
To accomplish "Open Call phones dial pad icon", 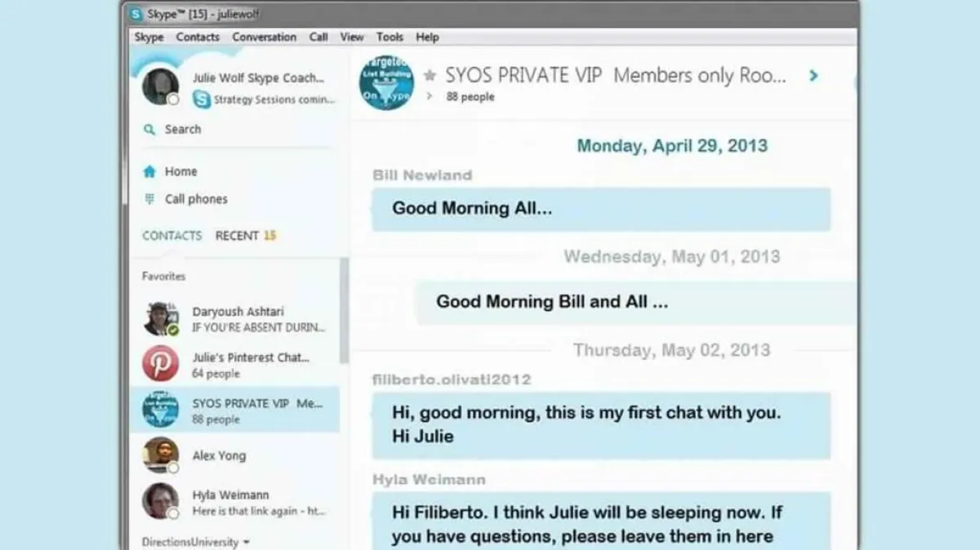I will pyautogui.click(x=149, y=199).
